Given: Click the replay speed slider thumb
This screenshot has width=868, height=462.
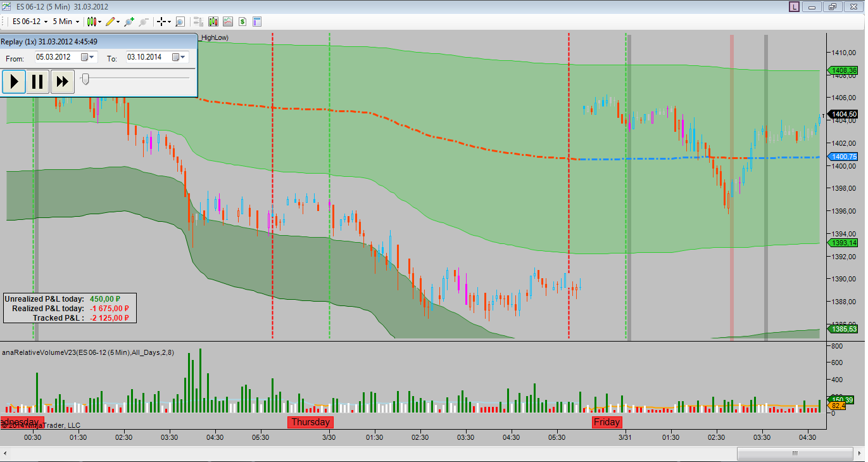Looking at the screenshot, I should click(x=85, y=79).
